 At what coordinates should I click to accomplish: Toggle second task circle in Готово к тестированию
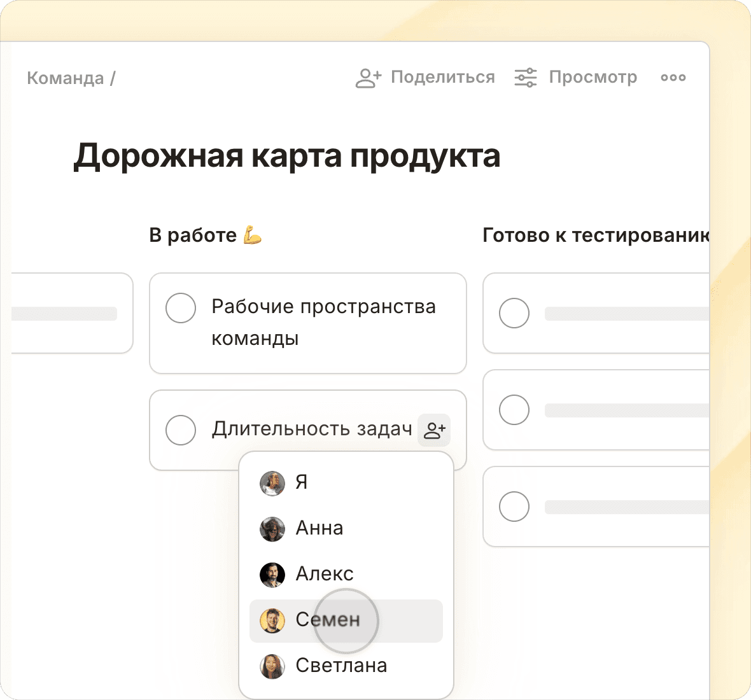coord(514,410)
